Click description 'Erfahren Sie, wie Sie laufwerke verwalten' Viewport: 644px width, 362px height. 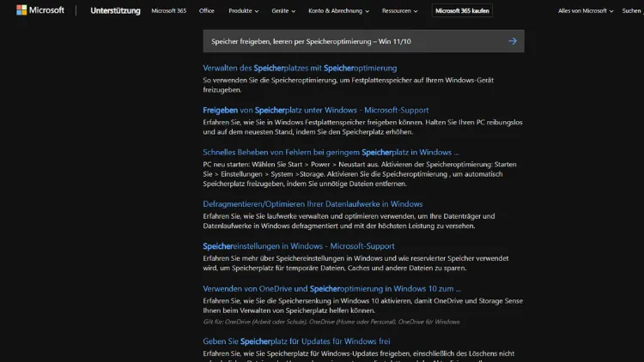349,220
